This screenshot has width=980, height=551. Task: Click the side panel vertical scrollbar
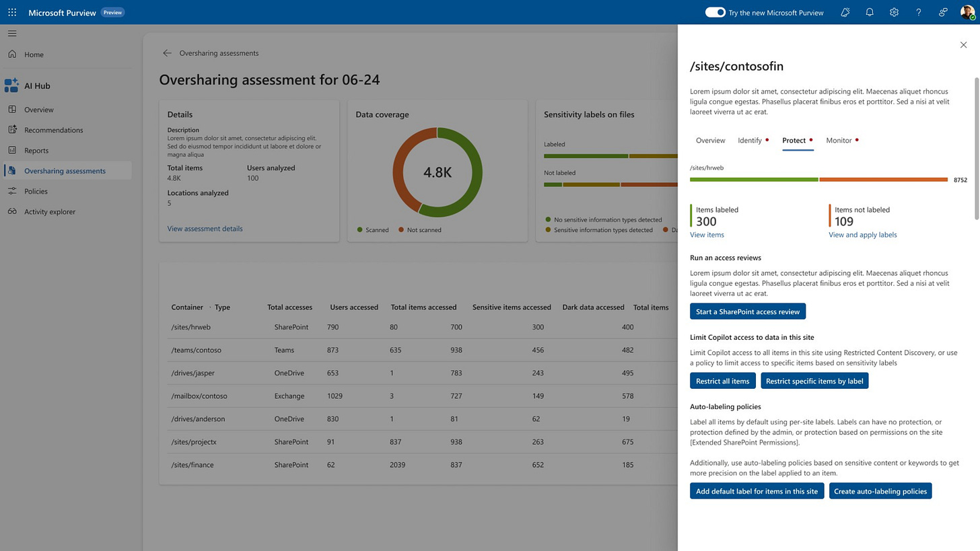(977, 148)
